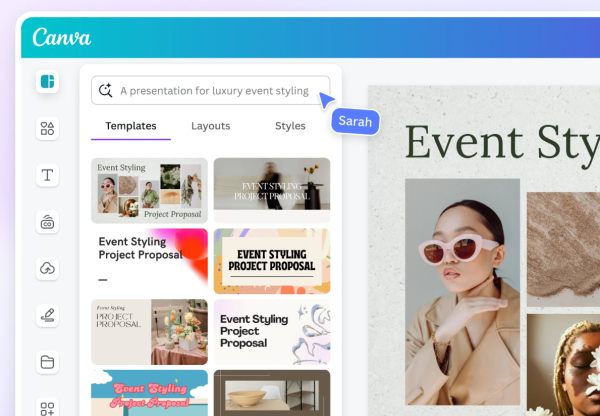Open the Design templates sidebar icon
600x416 pixels.
pos(47,82)
